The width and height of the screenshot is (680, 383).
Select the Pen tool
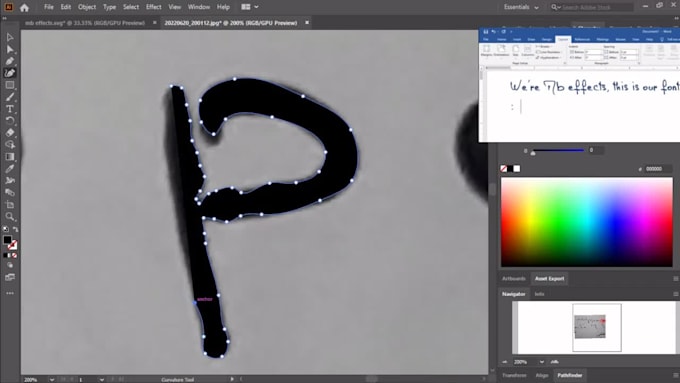pos(10,61)
